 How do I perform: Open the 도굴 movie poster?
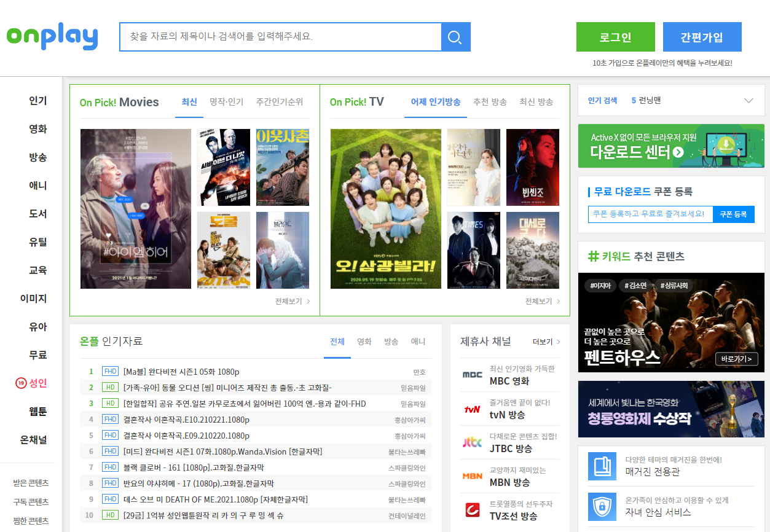click(x=224, y=250)
